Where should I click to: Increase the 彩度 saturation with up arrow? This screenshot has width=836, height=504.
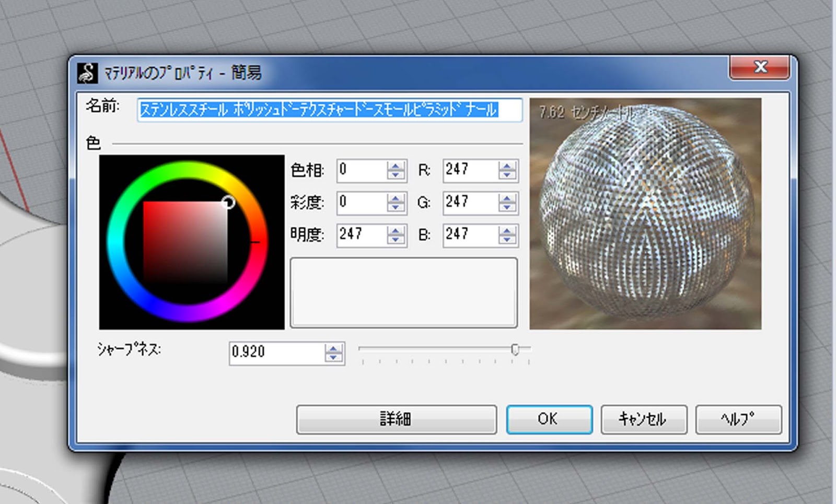tap(396, 198)
